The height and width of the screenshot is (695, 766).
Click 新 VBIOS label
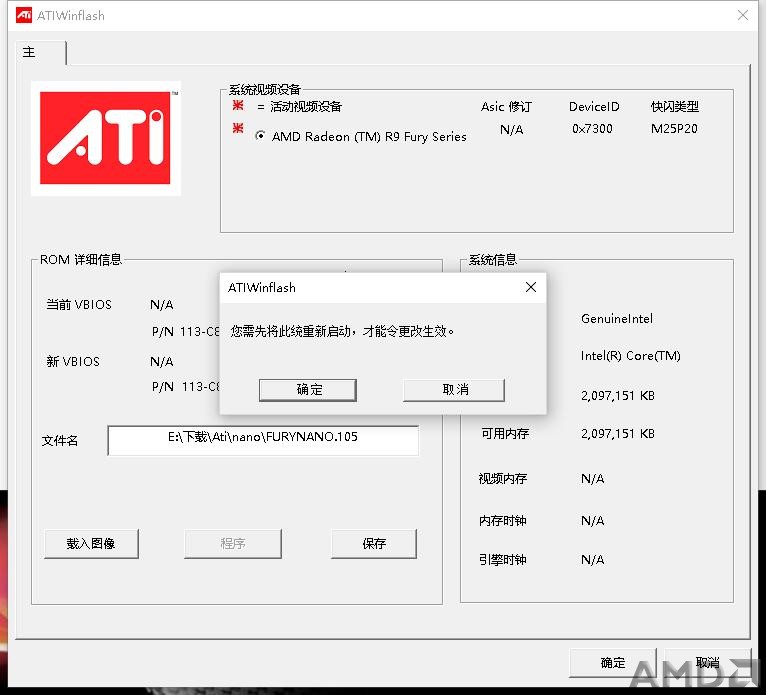point(73,361)
